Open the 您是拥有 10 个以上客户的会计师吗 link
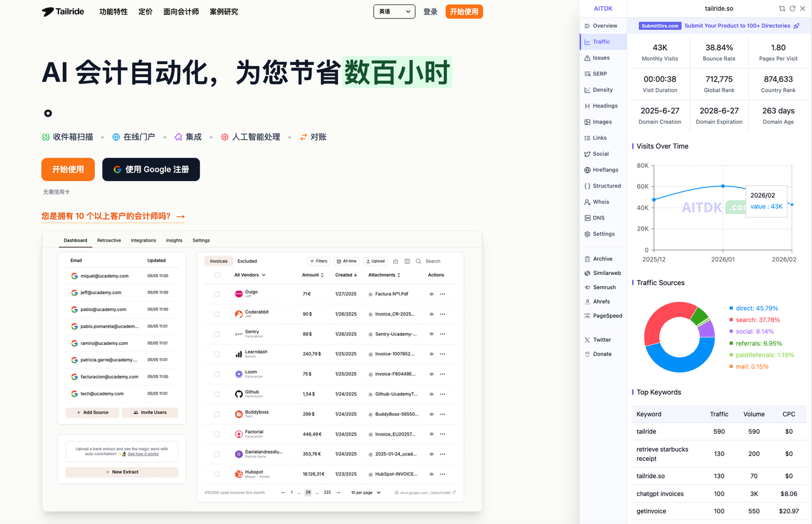The image size is (812, 524). coord(113,216)
